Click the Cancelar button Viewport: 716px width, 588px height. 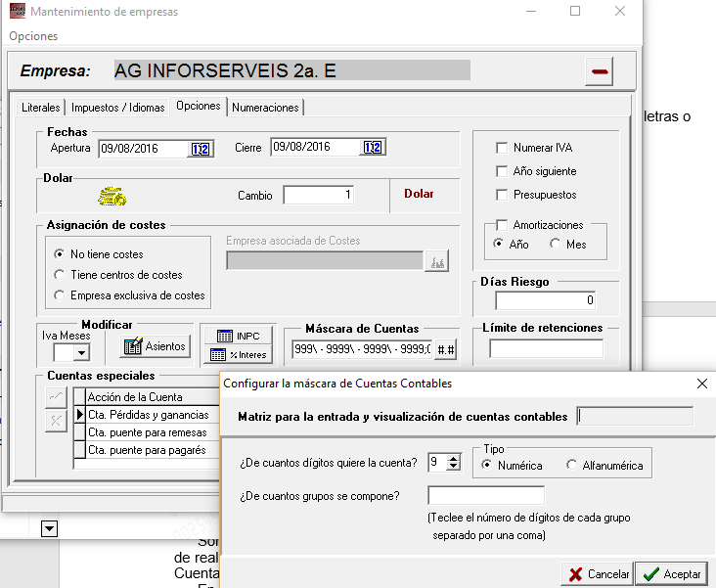coord(597,574)
